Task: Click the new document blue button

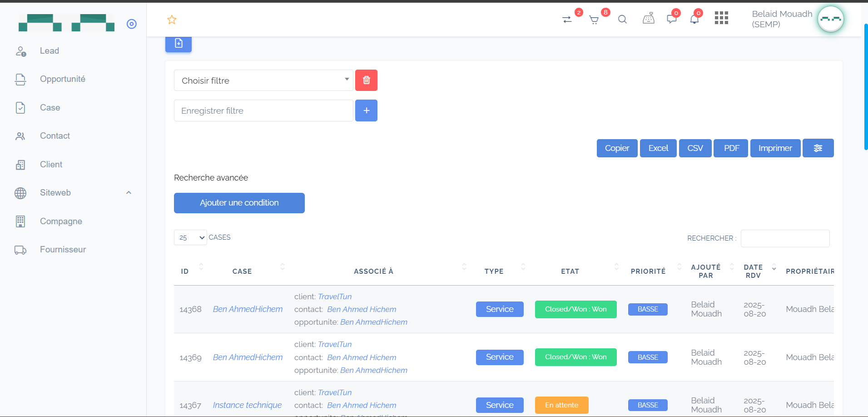Action: coord(179,44)
